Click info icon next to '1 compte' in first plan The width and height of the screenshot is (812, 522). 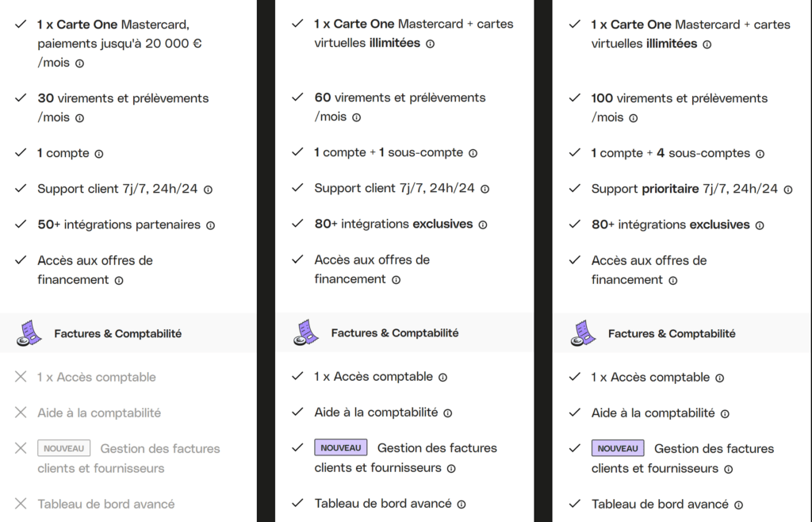(99, 154)
